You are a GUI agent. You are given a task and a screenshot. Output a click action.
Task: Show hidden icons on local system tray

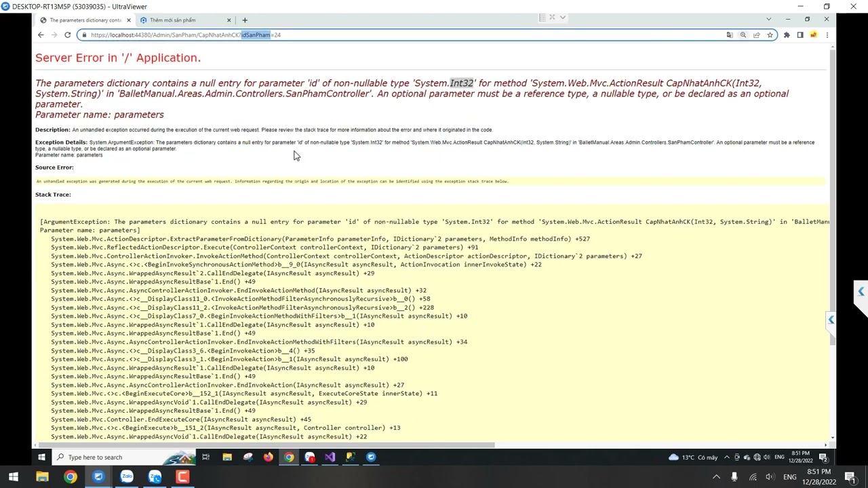716,477
